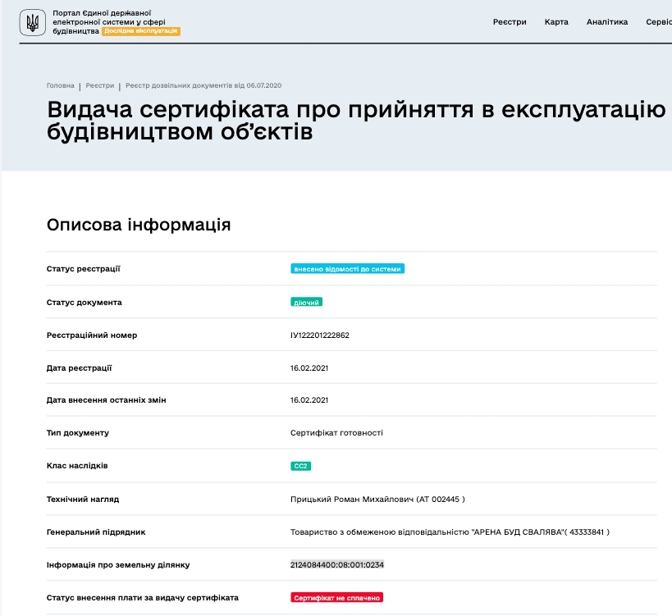Select cadastral number 2124084400:08:001:0234
The image size is (672, 616).
click(x=337, y=564)
